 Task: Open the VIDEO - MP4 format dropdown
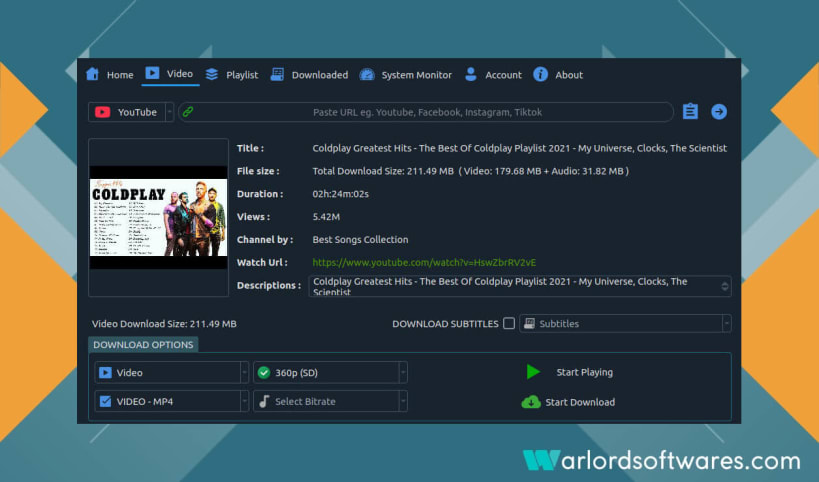(244, 401)
